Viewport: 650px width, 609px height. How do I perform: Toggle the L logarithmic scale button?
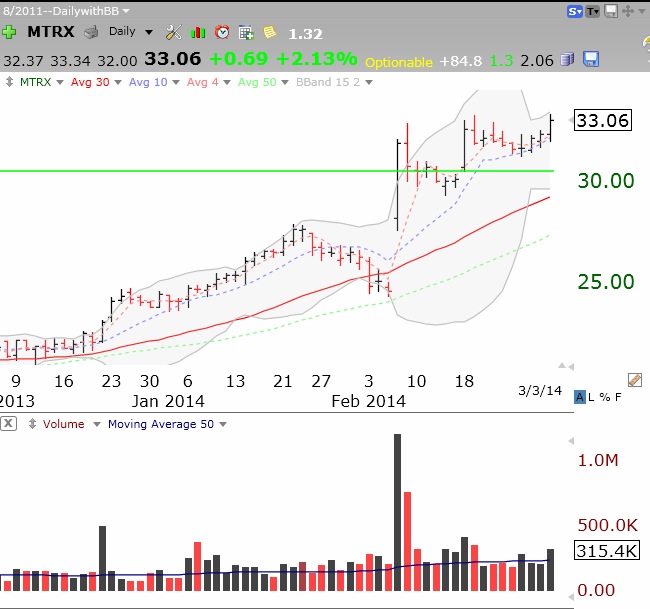click(x=591, y=397)
